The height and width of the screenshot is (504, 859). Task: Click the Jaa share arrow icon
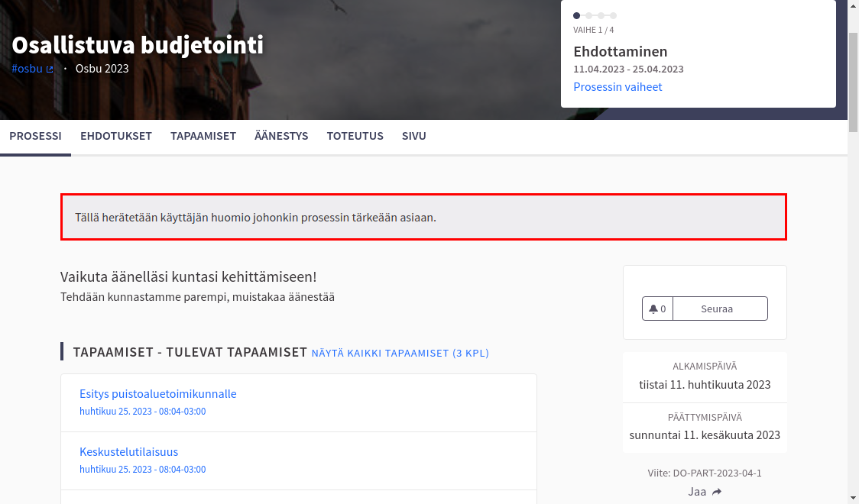tap(716, 492)
